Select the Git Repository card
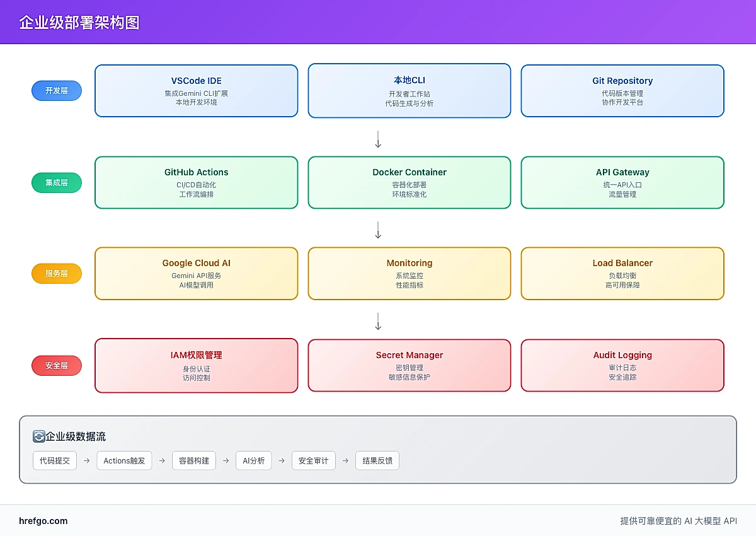Screen dimensions: 756x536 pos(622,91)
